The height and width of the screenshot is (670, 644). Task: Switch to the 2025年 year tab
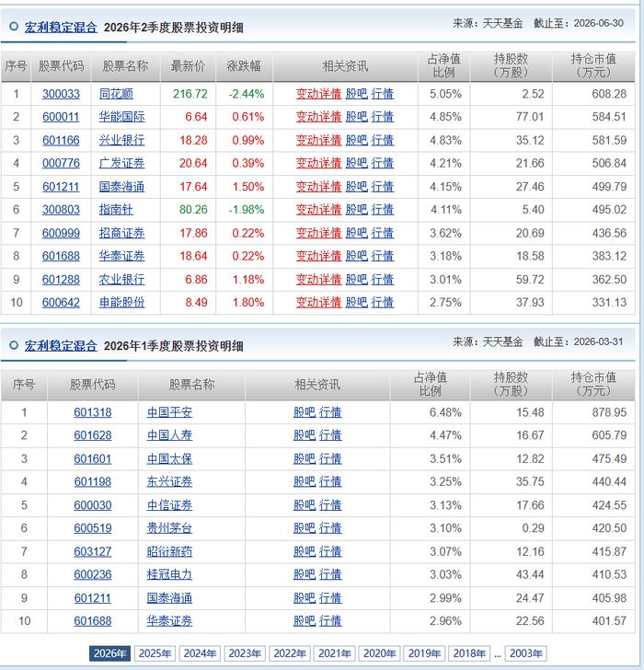[155, 653]
